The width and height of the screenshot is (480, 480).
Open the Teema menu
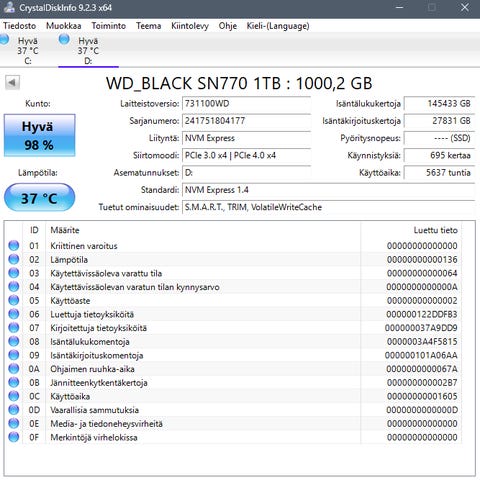coord(148,26)
